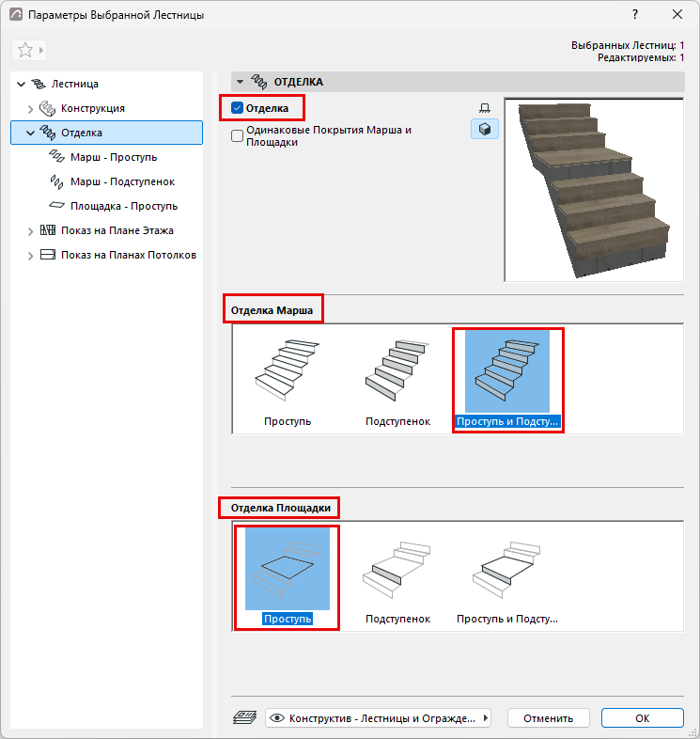700x739 pixels.
Task: Select Марш - Подступенок tree item
Action: (x=122, y=181)
